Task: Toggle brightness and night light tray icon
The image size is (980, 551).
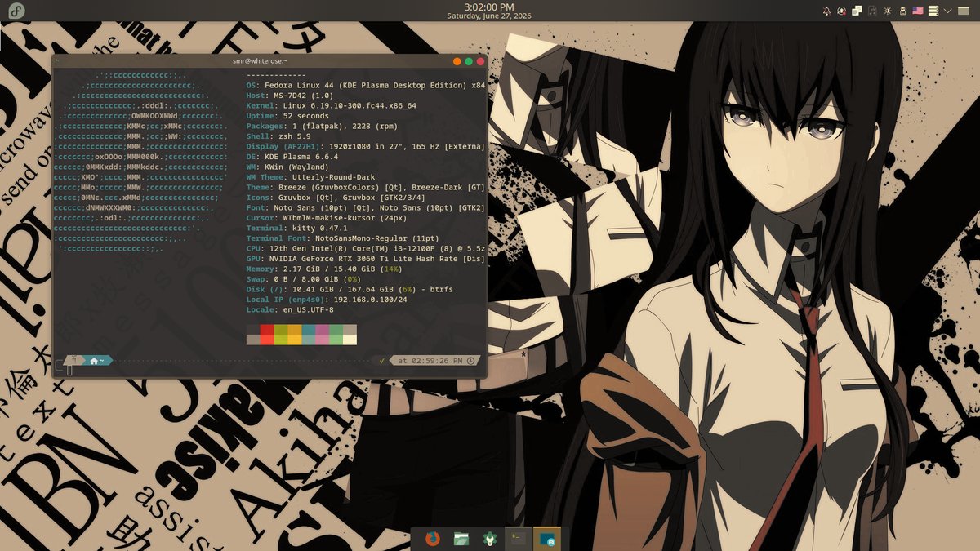Action: tap(888, 11)
